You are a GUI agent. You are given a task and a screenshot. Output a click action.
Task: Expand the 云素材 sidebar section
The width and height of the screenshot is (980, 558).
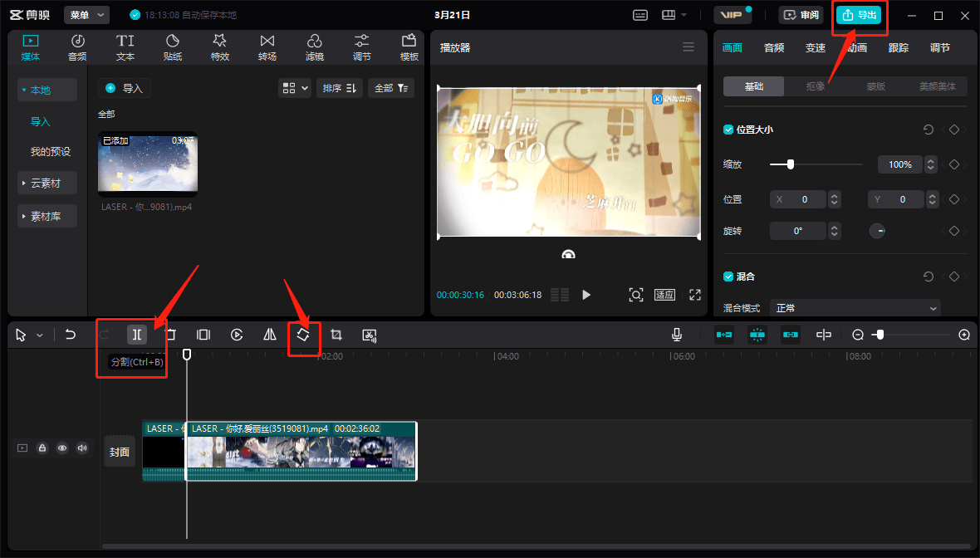47,183
